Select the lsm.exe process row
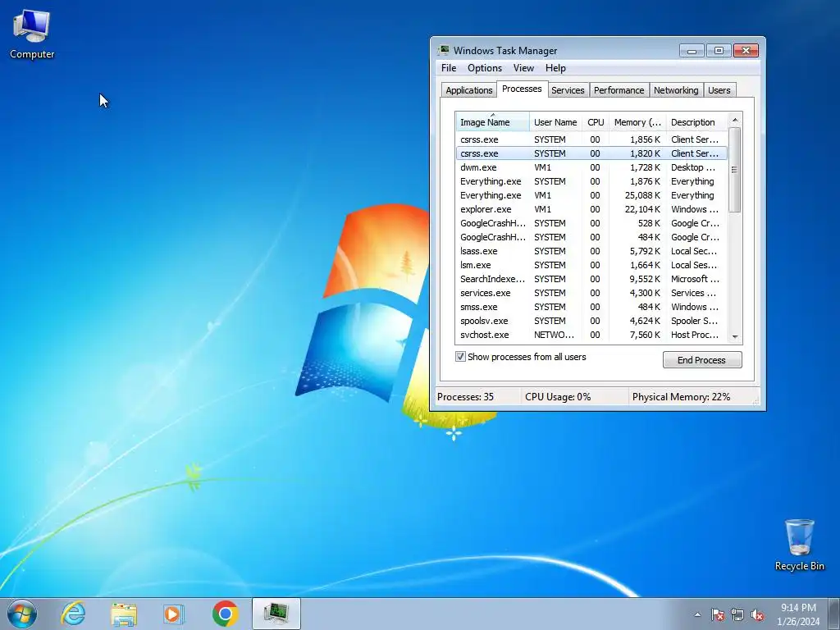The image size is (840, 630). click(591, 265)
